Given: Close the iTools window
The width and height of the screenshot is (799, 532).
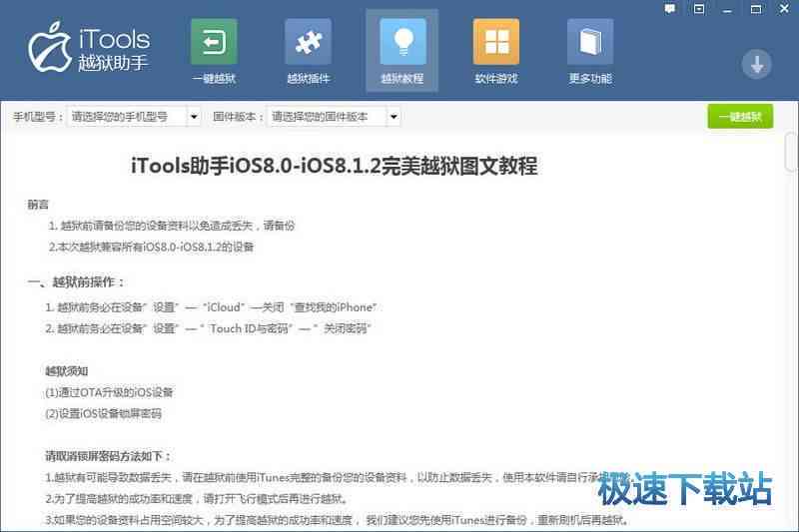Looking at the screenshot, I should point(785,9).
